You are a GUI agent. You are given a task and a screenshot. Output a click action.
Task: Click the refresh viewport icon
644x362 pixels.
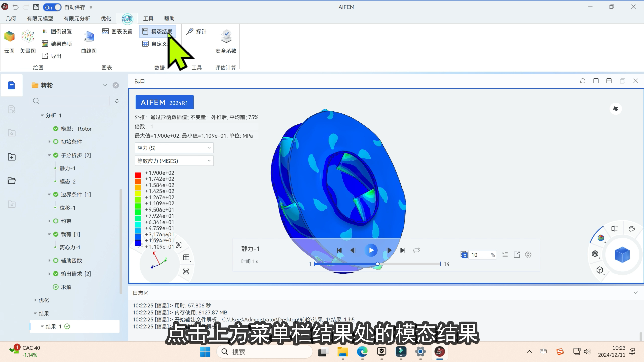click(x=583, y=81)
